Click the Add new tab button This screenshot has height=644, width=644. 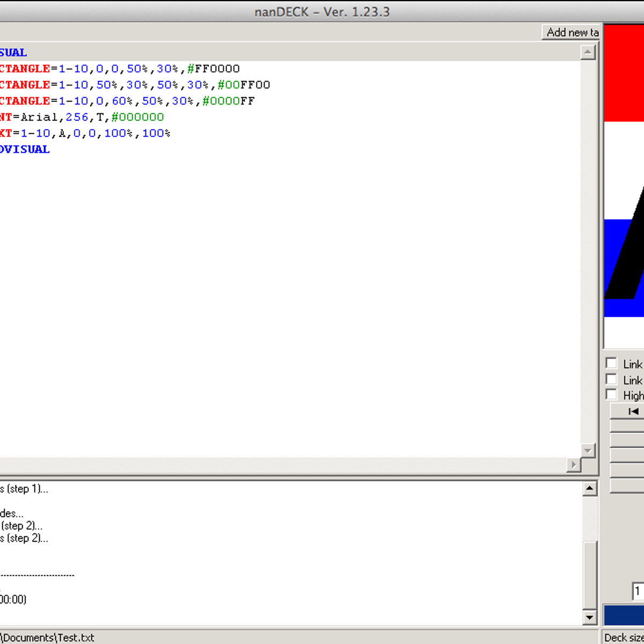tap(571, 32)
